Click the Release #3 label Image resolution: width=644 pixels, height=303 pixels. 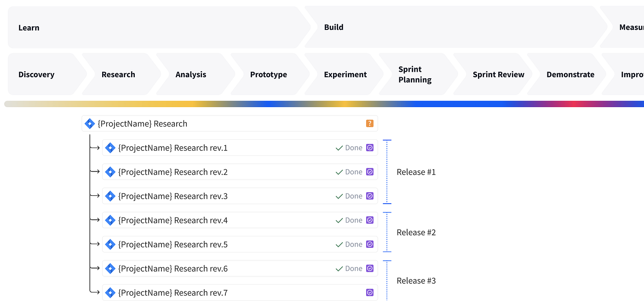[x=416, y=280]
